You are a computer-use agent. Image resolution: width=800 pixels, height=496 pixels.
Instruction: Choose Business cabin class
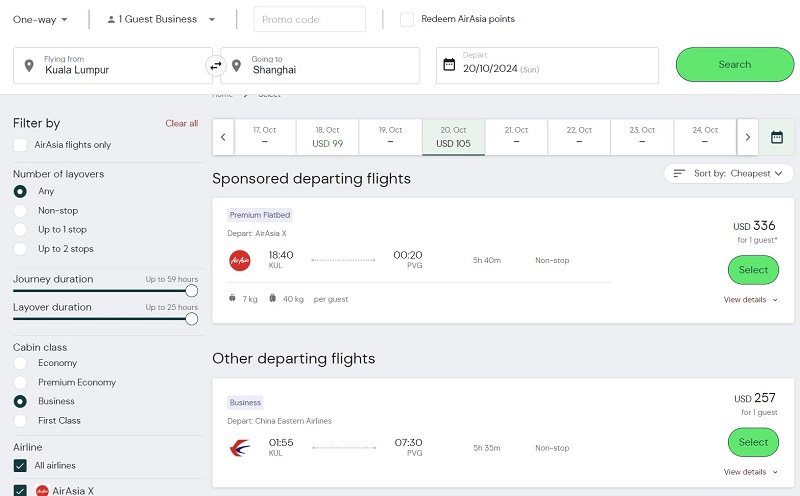click(20, 402)
